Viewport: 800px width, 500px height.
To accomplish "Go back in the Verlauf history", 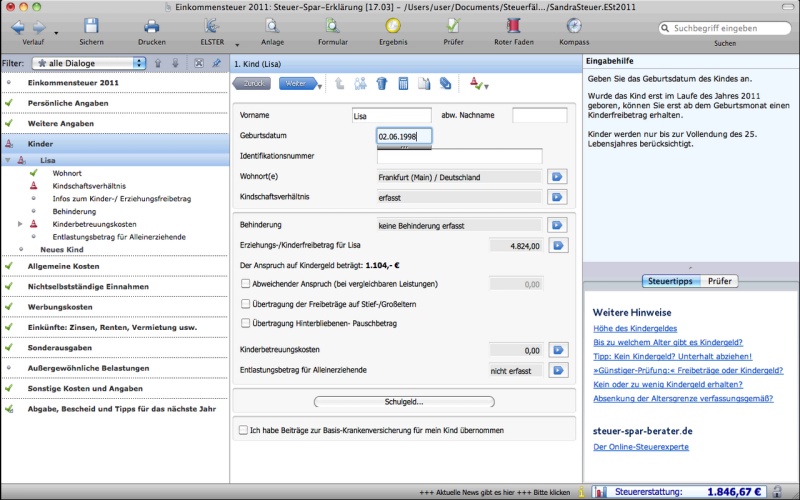I will pos(18,27).
